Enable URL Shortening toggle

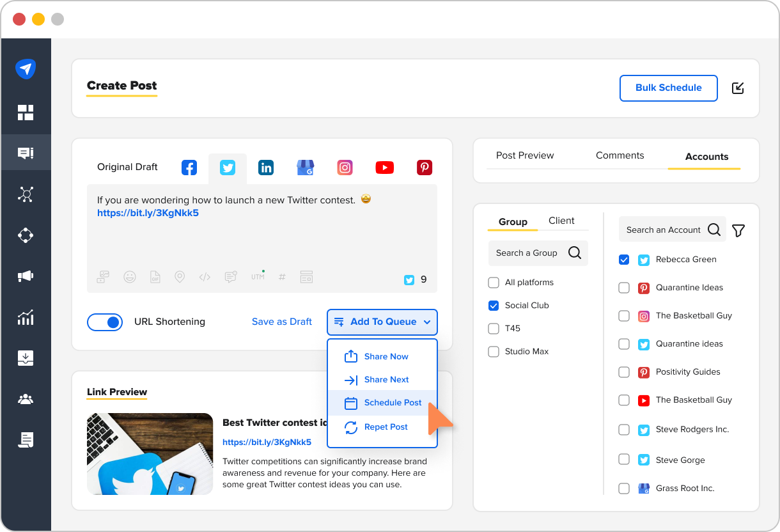[105, 322]
